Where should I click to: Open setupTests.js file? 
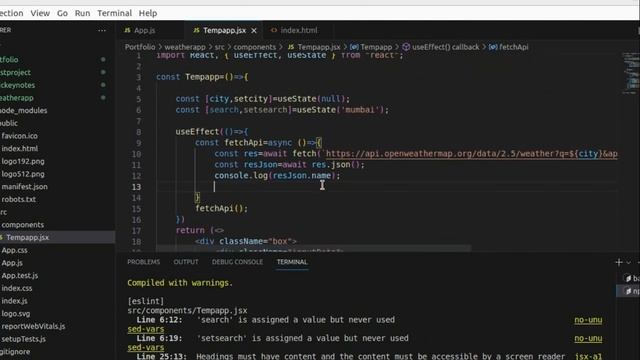click(x=24, y=339)
